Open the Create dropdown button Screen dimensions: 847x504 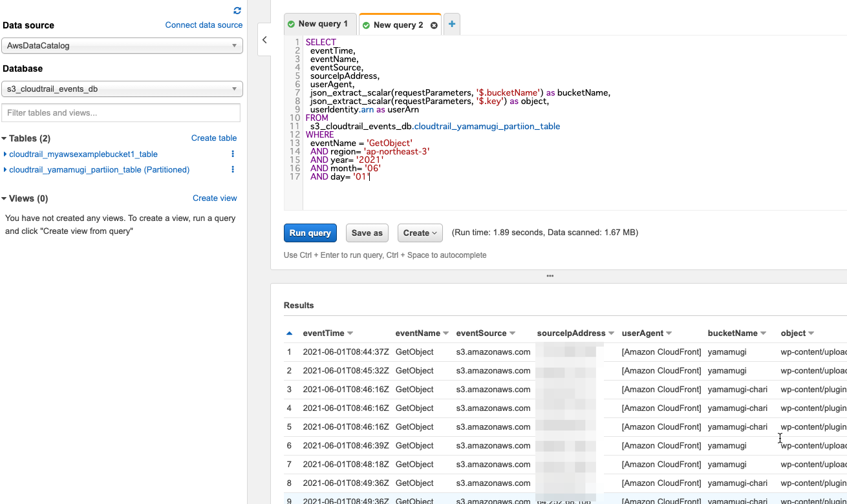420,233
